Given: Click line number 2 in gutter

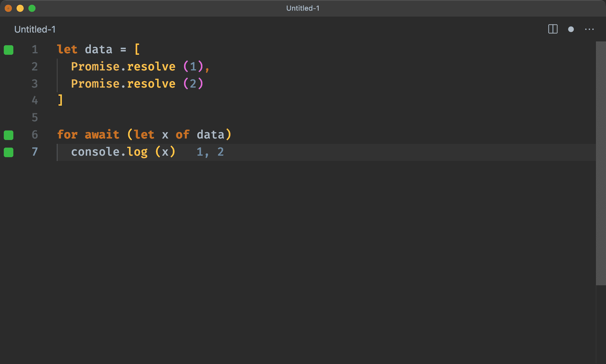Looking at the screenshot, I should [35, 67].
